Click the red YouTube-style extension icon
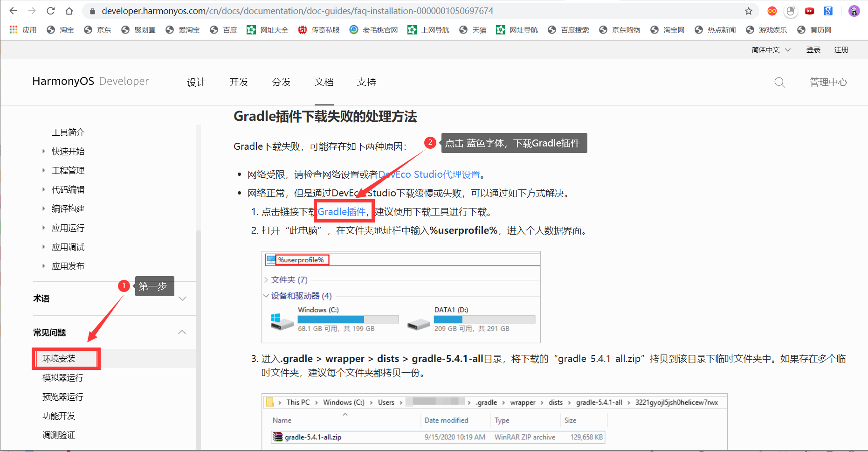Image resolution: width=868 pixels, height=452 pixels. 809,11
